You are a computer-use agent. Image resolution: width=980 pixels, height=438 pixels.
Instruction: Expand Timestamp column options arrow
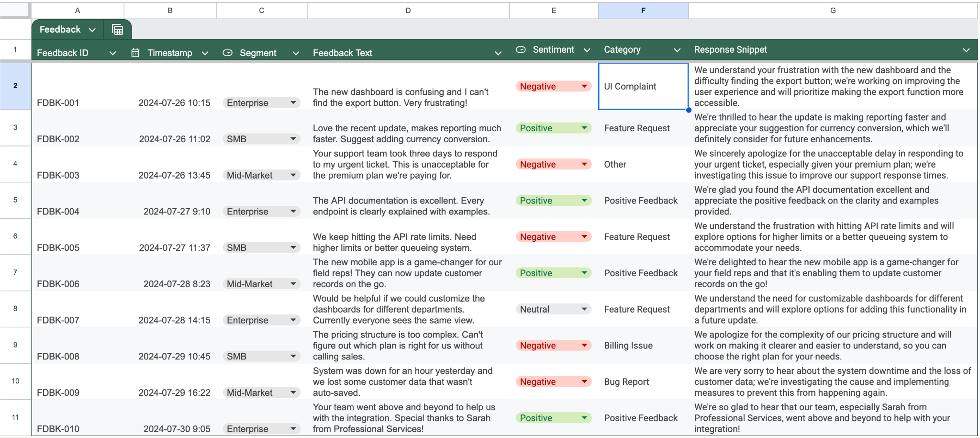click(205, 53)
